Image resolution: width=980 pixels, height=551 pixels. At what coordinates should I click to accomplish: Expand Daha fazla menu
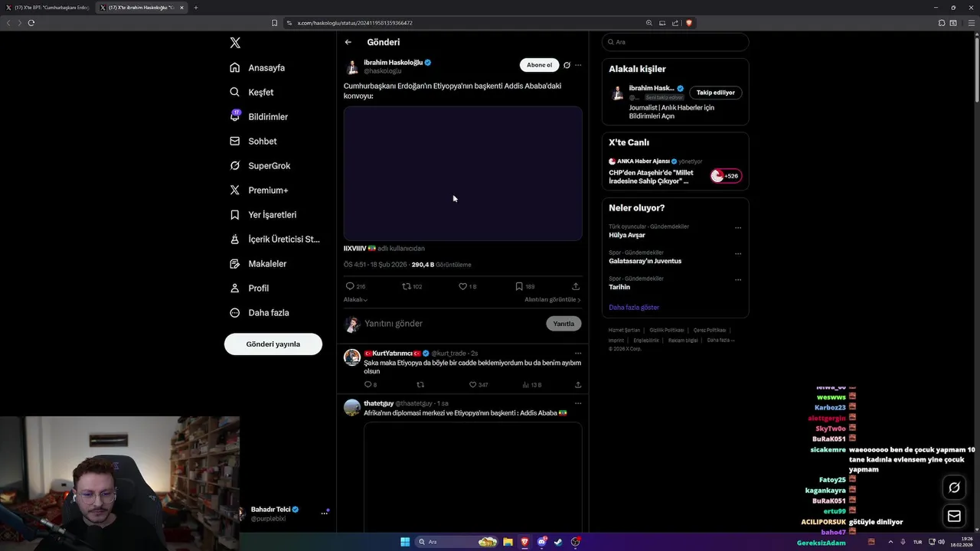click(x=259, y=313)
